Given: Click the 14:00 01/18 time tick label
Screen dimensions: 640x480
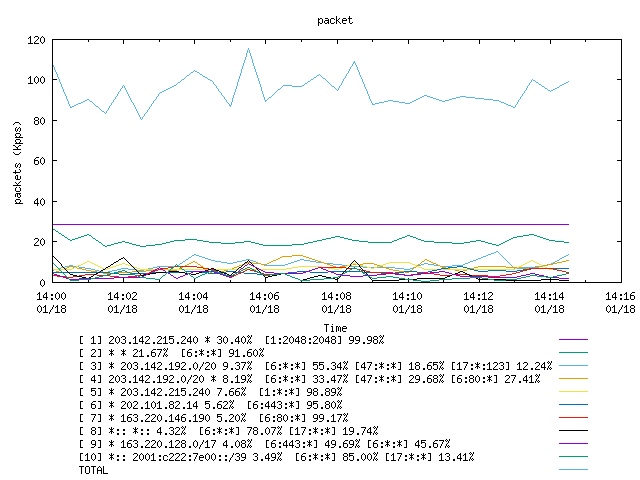Looking at the screenshot, I should (x=51, y=302).
